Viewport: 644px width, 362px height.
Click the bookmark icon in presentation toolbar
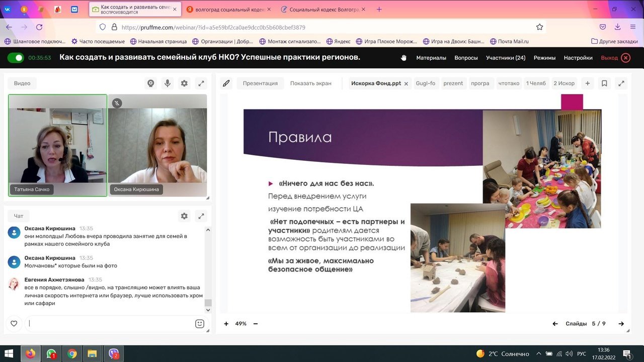pyautogui.click(x=604, y=83)
